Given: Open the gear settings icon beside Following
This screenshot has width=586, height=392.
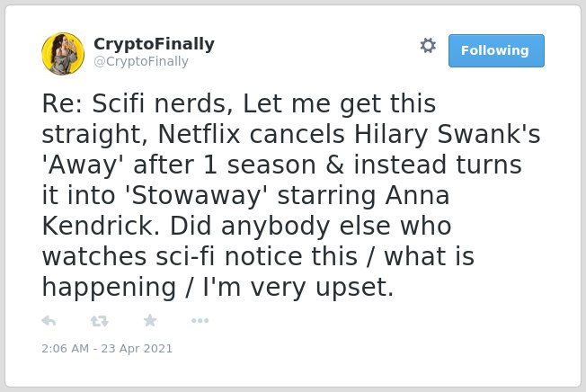Looking at the screenshot, I should click(428, 46).
